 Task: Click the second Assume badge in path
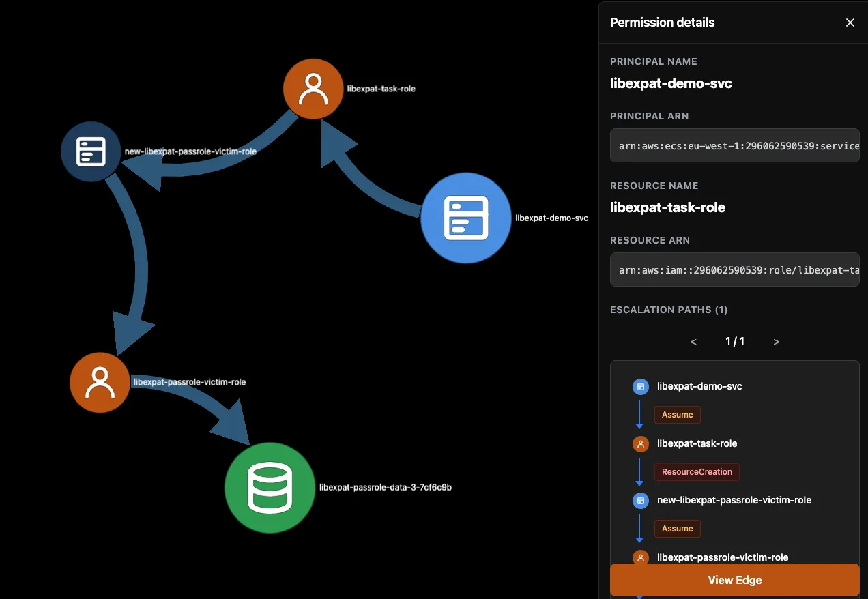pyautogui.click(x=677, y=529)
